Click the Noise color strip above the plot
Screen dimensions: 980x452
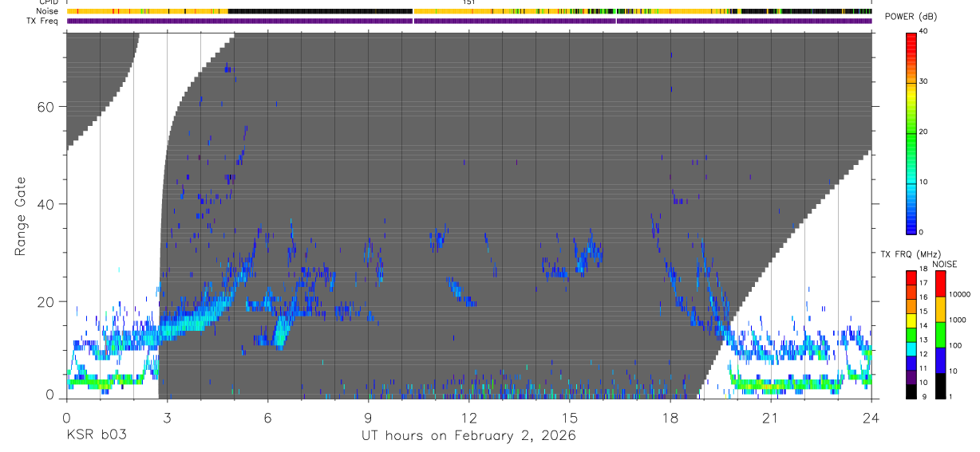click(469, 11)
